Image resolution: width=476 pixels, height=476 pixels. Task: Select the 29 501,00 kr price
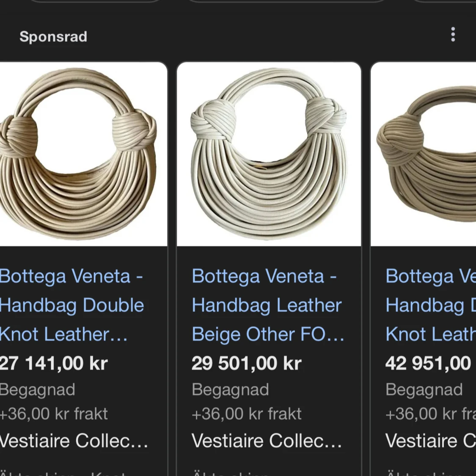(247, 363)
